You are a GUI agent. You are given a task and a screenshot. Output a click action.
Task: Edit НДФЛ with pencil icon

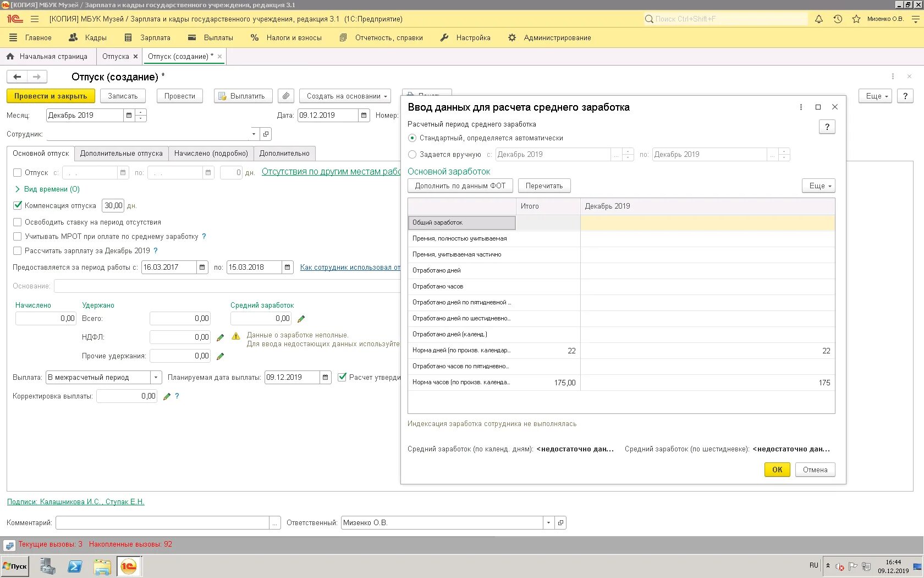(x=221, y=337)
